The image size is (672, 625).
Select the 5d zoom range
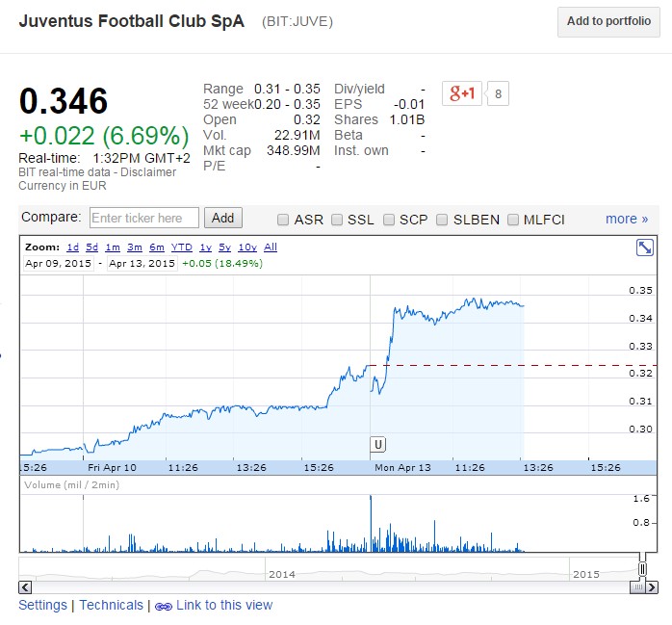(91, 247)
